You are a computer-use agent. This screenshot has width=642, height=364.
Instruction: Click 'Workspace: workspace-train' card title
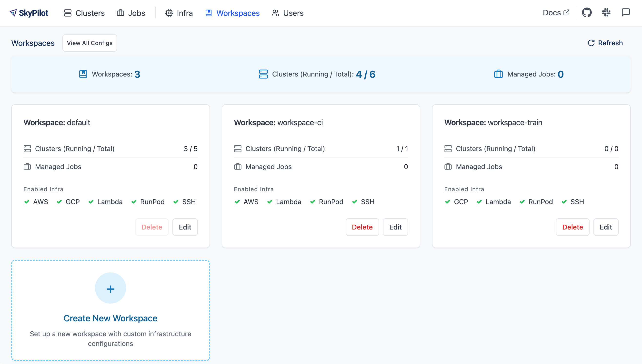coord(493,123)
